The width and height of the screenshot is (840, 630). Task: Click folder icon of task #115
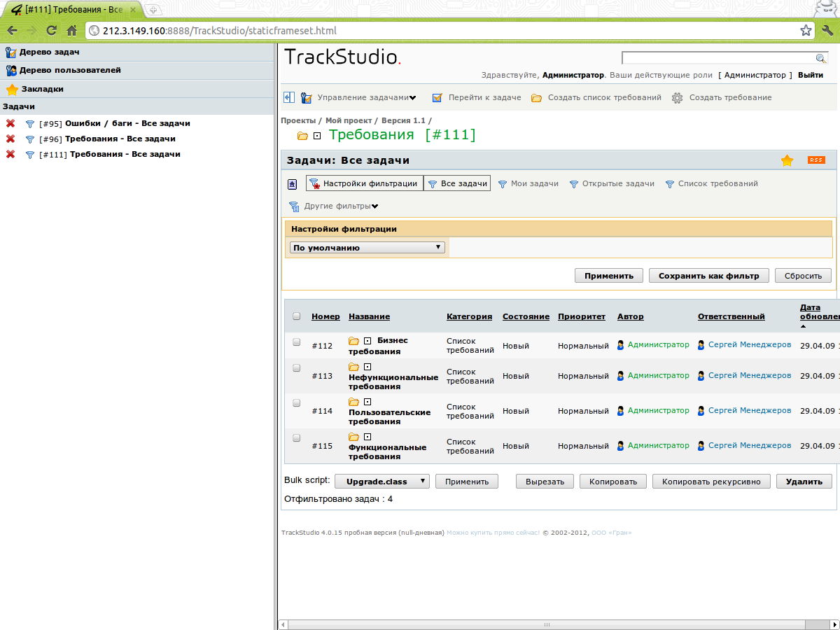pos(354,437)
